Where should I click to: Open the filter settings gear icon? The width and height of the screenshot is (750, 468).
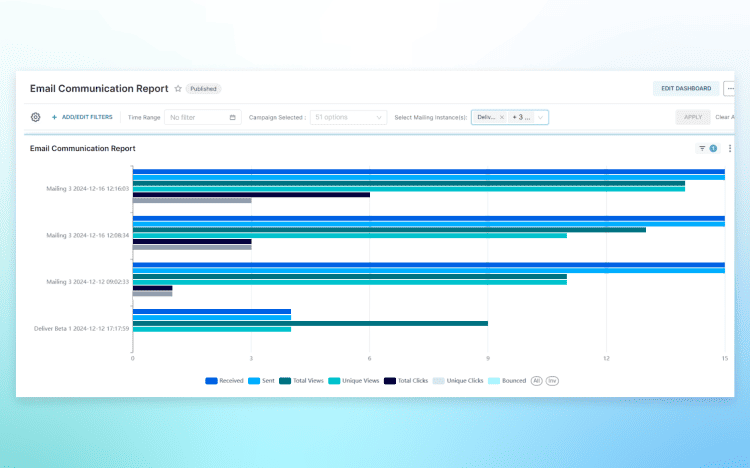(36, 117)
